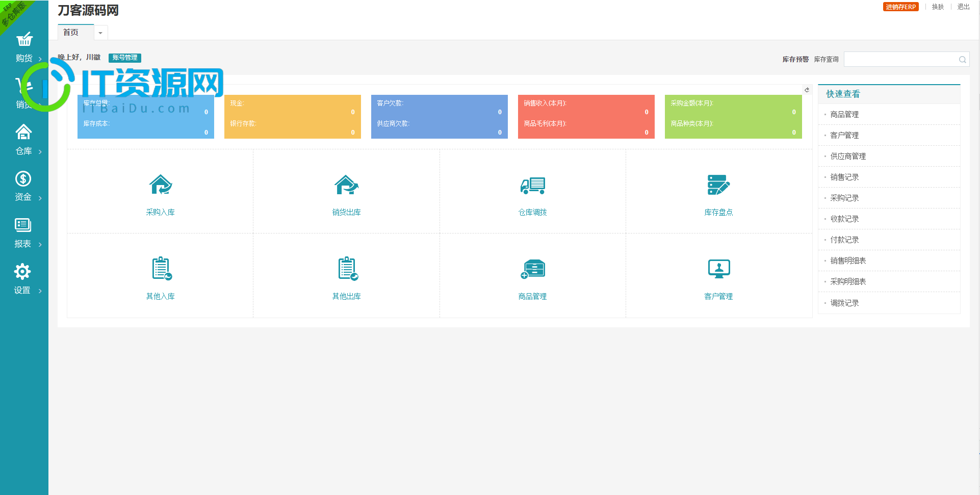The width and height of the screenshot is (980, 495).
Task: Click the 其他出库 clipboard icon
Action: [348, 268]
